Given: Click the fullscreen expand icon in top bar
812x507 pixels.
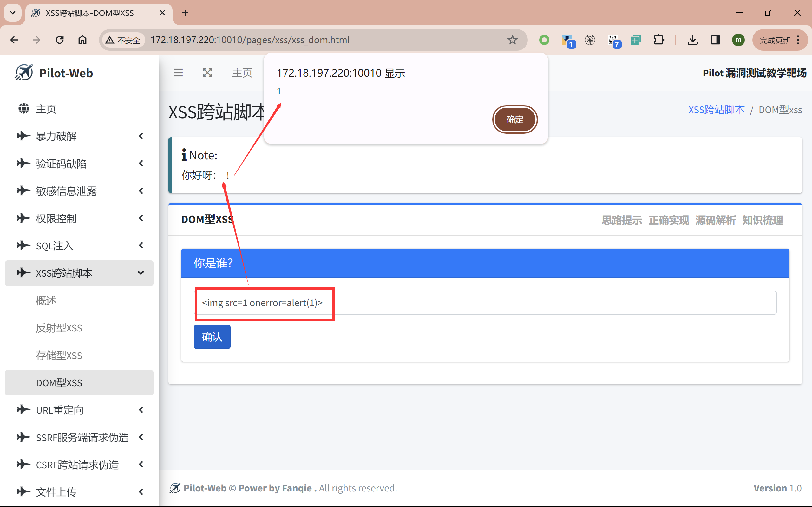Looking at the screenshot, I should coord(207,73).
